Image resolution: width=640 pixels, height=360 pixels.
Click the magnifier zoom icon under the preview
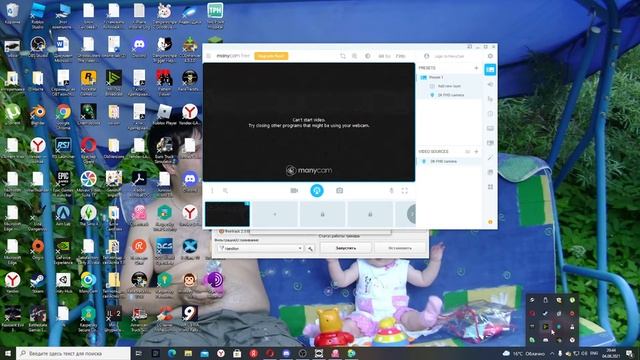(225, 191)
